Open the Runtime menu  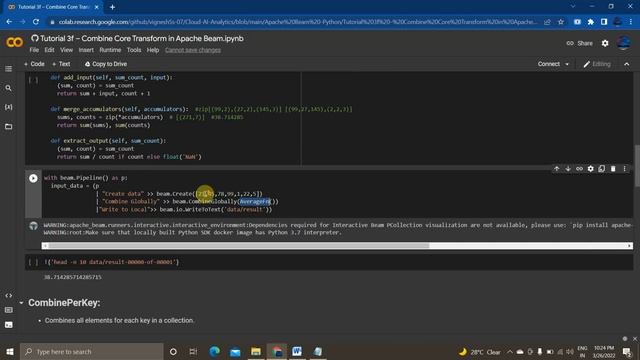pyautogui.click(x=110, y=50)
